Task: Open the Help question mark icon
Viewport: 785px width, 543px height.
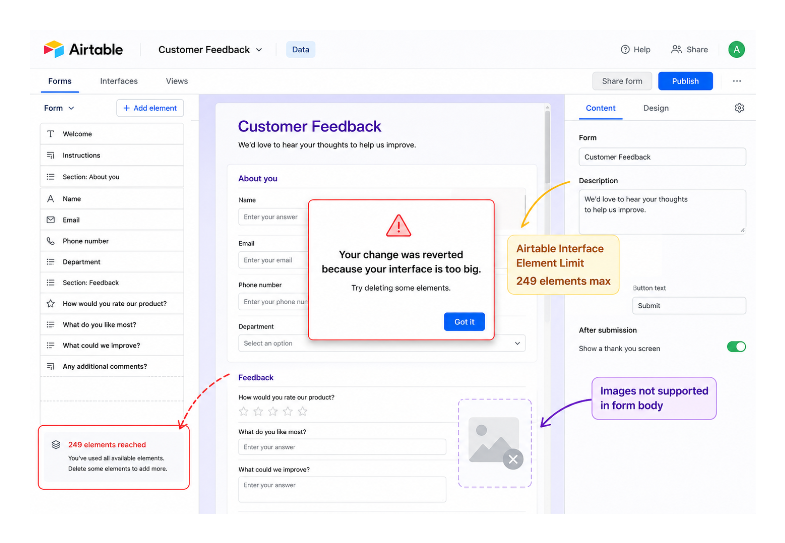Action: pyautogui.click(x=625, y=50)
